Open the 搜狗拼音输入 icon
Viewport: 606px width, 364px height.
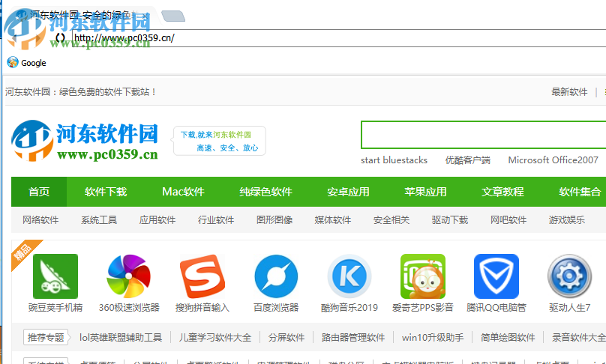click(x=202, y=276)
